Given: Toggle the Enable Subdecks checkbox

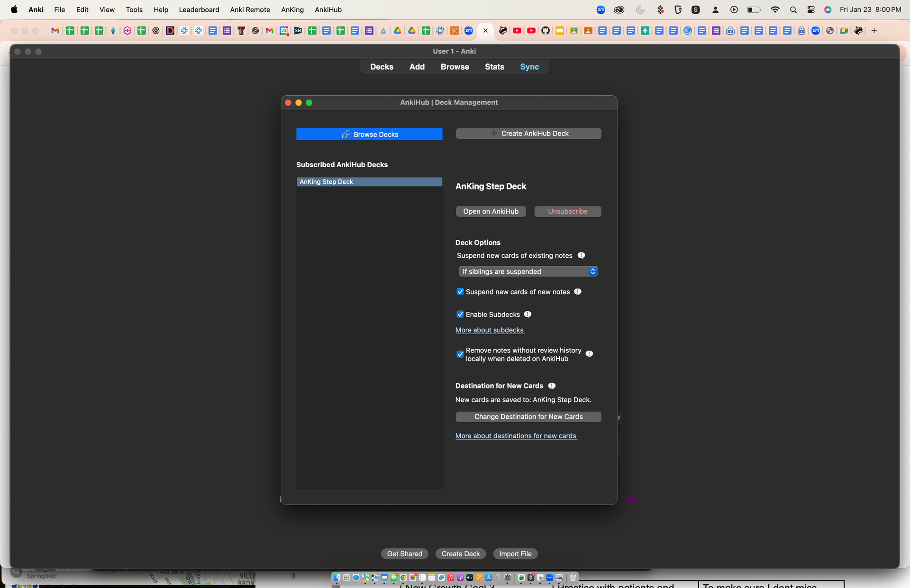Looking at the screenshot, I should pyautogui.click(x=460, y=314).
